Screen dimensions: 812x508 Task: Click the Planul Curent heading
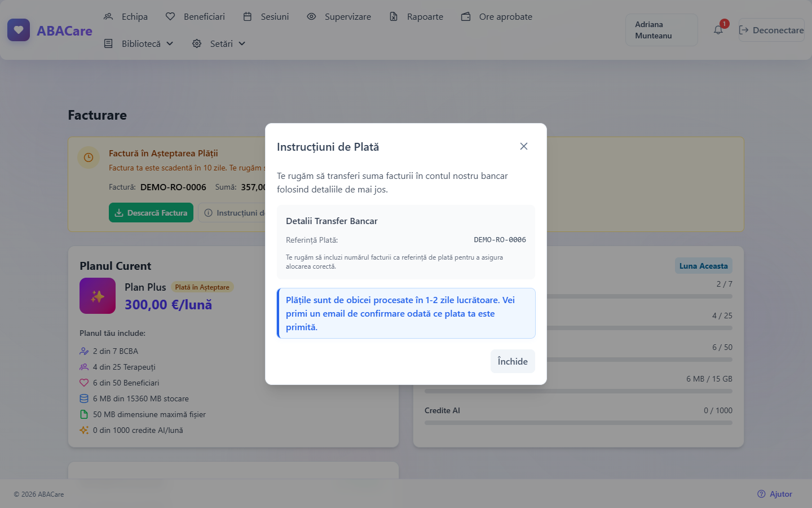click(116, 266)
